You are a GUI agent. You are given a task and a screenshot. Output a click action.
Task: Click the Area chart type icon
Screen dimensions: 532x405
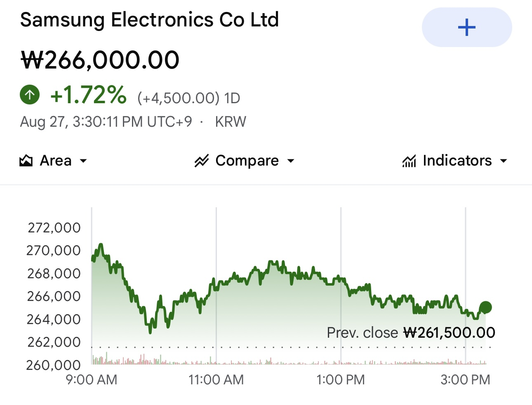(x=26, y=161)
